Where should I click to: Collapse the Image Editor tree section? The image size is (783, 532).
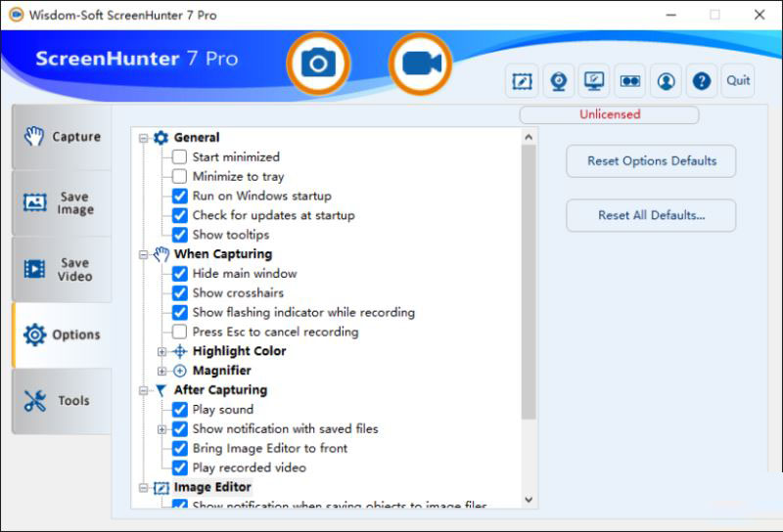(x=143, y=488)
